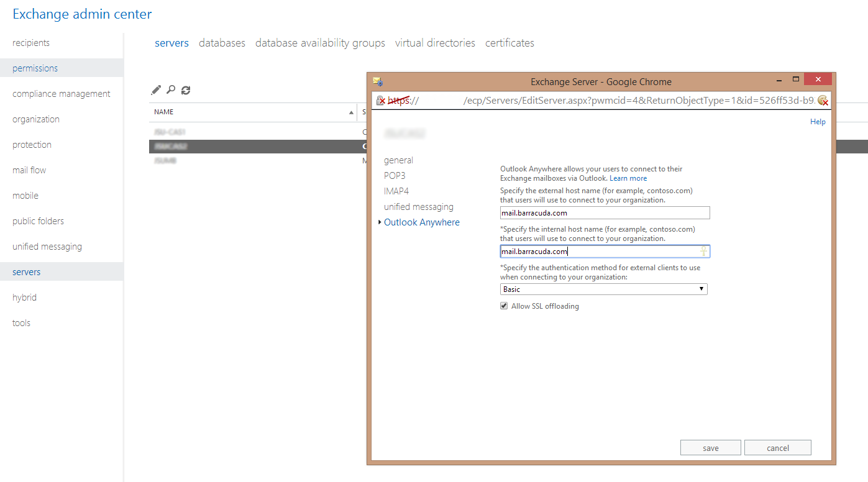Close the Exchange Server Chrome popup window

818,79
